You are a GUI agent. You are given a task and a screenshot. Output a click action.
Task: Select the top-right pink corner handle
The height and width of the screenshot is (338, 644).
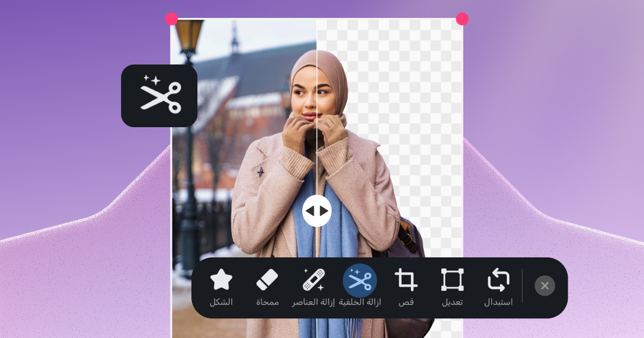pyautogui.click(x=462, y=19)
